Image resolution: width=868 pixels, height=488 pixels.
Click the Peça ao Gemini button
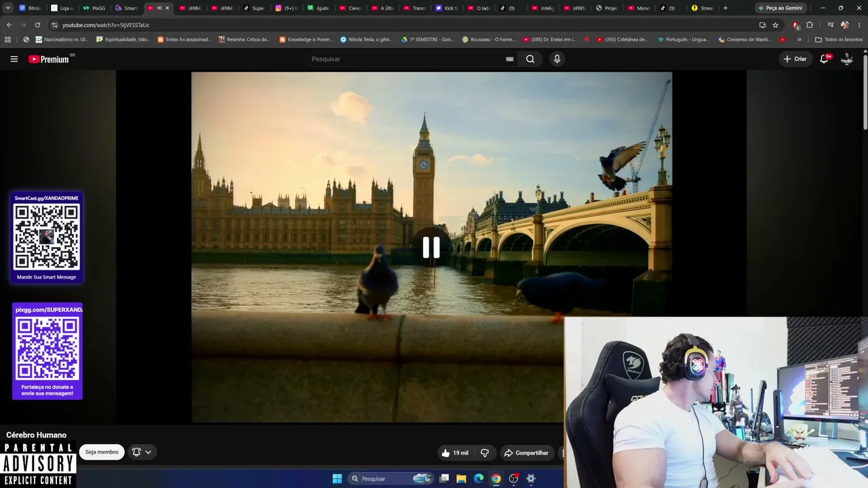(779, 8)
